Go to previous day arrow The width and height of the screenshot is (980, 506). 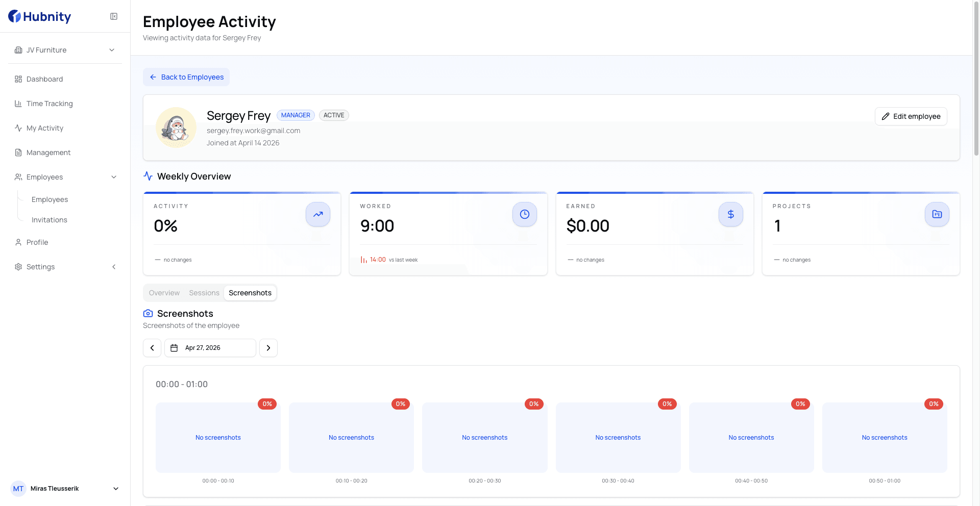point(152,348)
